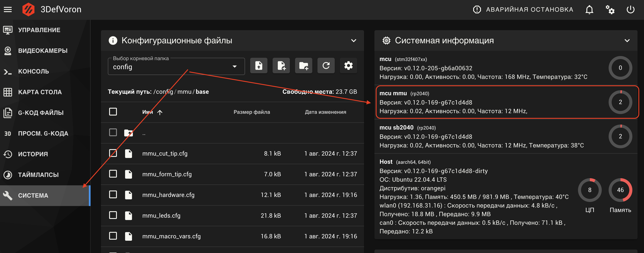Navigate to config in the path breadcrumb

165,92
